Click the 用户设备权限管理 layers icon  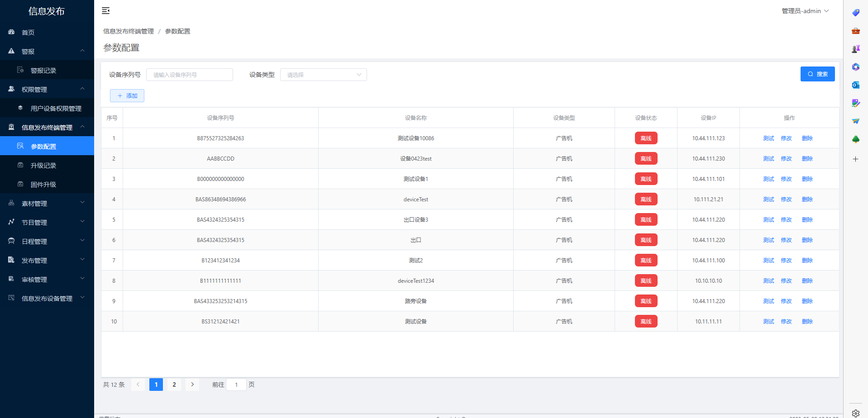pyautogui.click(x=20, y=108)
